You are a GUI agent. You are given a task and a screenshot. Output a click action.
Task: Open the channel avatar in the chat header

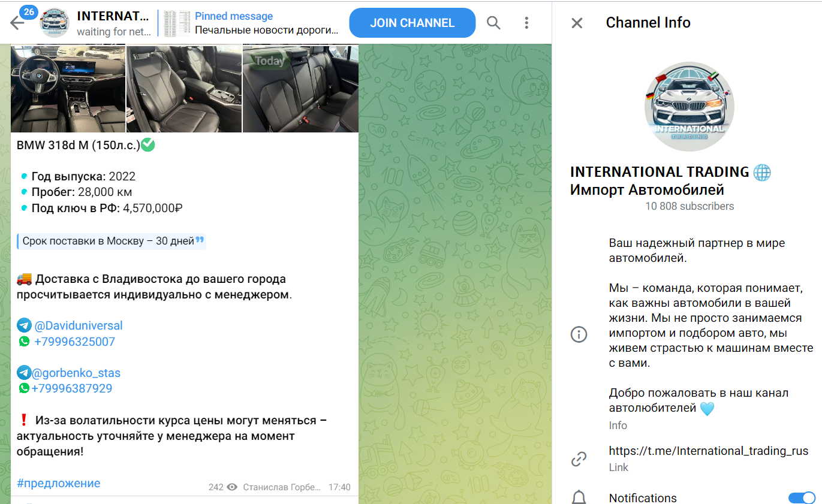click(55, 23)
